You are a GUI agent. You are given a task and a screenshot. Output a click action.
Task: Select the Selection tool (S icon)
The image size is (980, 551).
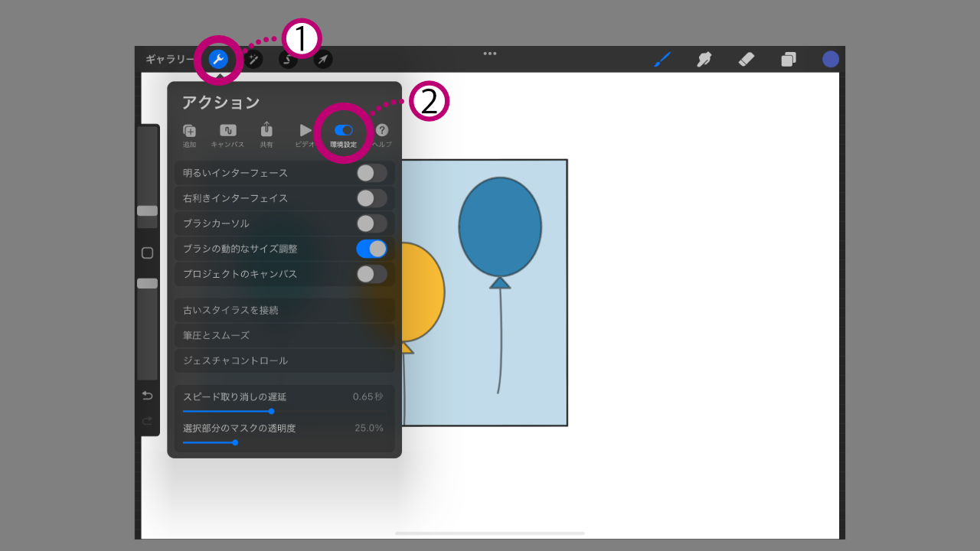click(x=288, y=59)
